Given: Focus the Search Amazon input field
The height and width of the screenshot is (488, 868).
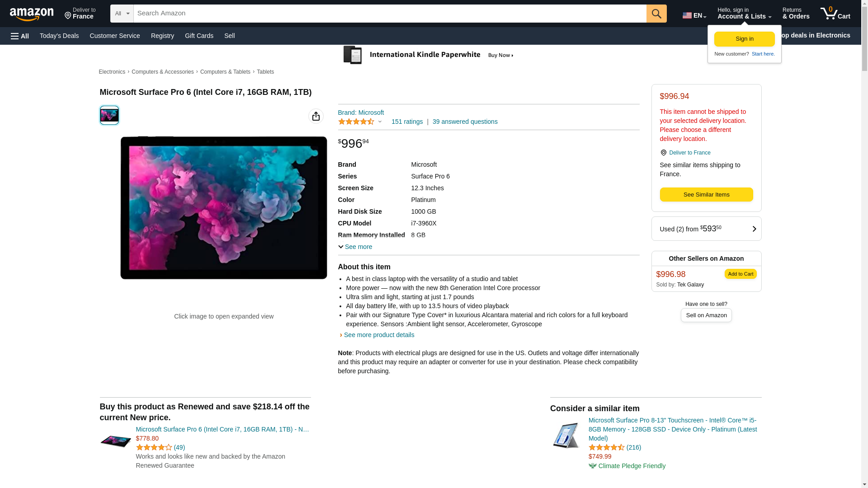Looking at the screenshot, I should tap(390, 14).
